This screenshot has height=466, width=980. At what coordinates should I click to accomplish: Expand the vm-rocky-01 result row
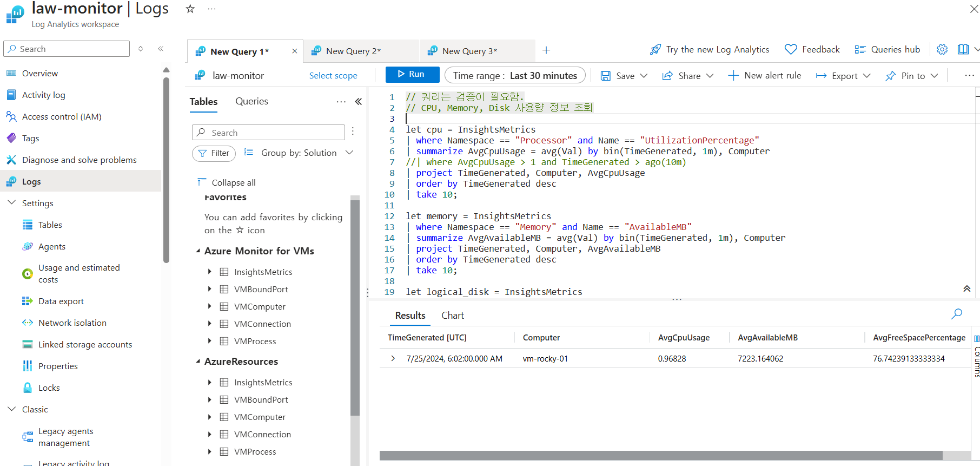coord(393,358)
